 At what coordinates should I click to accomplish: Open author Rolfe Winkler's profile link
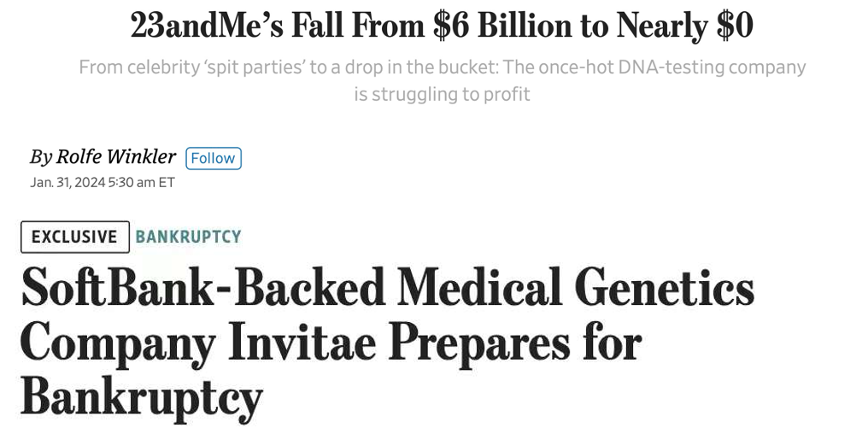point(115,157)
